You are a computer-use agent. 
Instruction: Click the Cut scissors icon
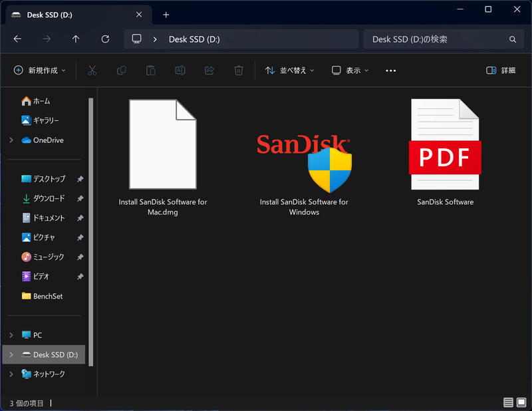click(92, 70)
